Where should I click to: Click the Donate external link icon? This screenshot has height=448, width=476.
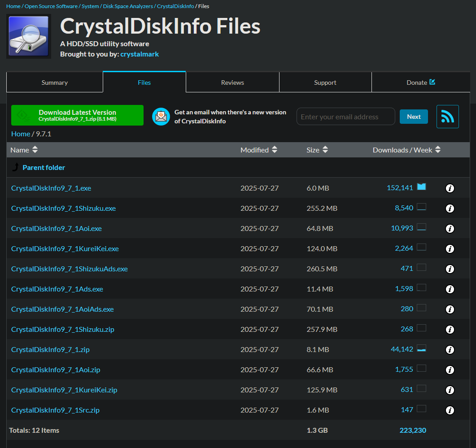pos(432,82)
